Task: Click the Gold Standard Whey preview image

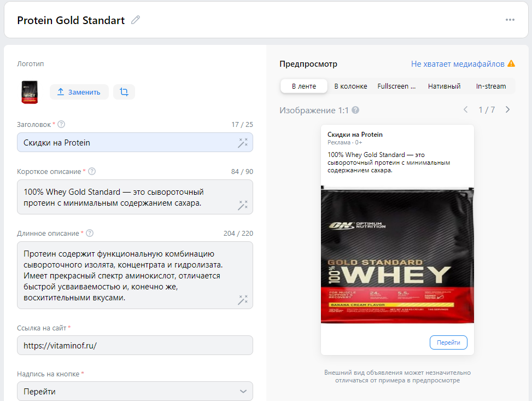Action: [x=397, y=254]
